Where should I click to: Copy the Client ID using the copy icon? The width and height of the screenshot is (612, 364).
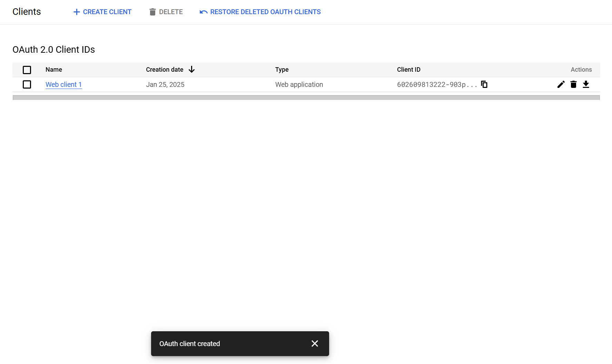[484, 84]
